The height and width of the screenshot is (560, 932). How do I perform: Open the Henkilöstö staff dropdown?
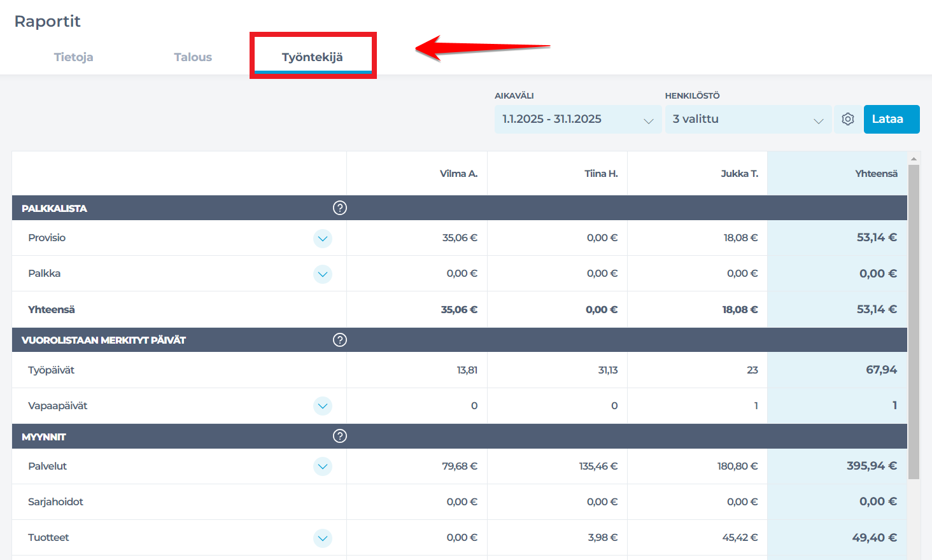748,119
